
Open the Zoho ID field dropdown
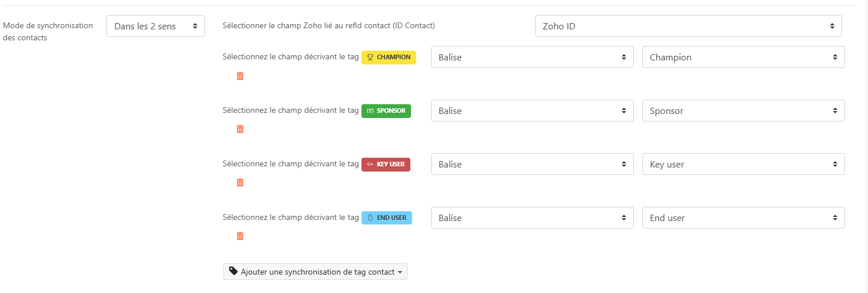(x=688, y=26)
